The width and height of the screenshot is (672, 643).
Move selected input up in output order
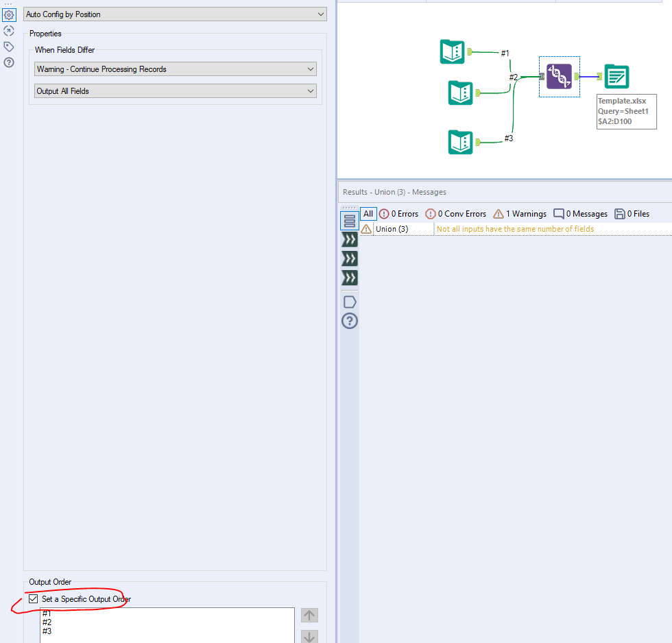pos(309,616)
